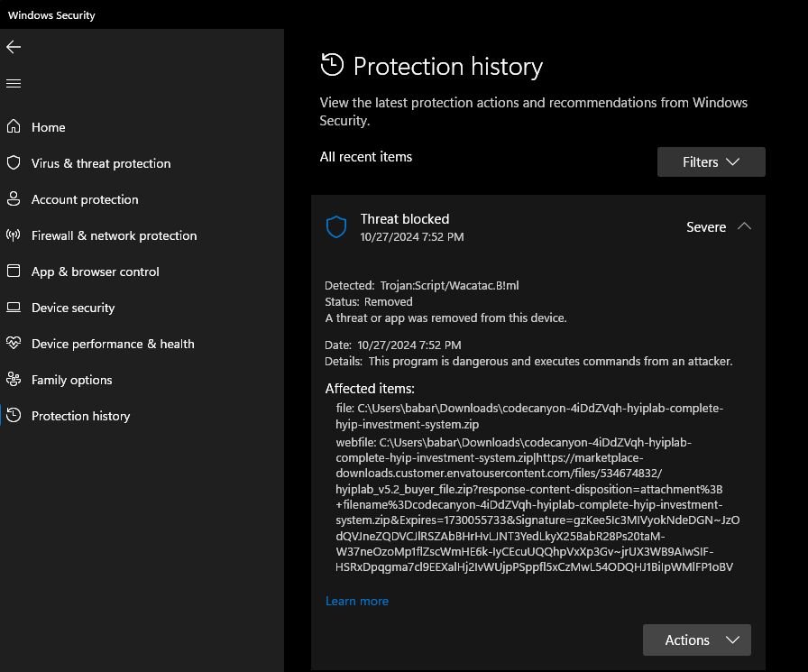
Task: Open Firewall & network protection page
Action: tap(114, 235)
